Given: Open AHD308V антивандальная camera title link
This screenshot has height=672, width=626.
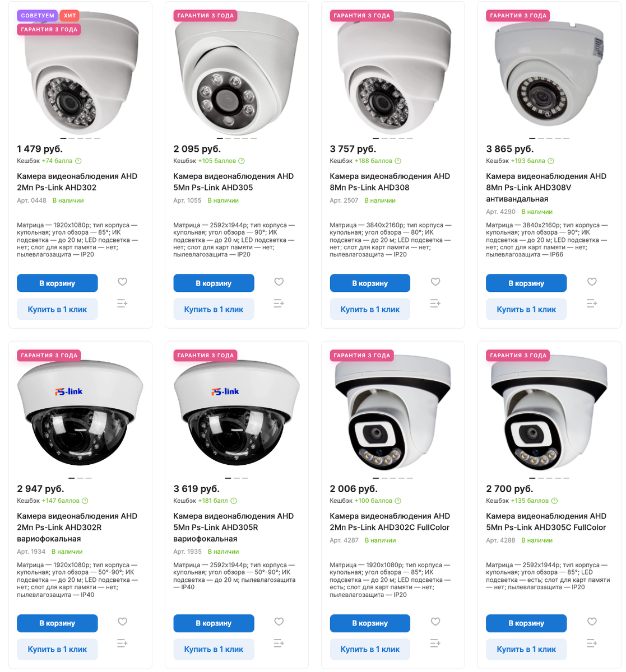Looking at the screenshot, I should (546, 188).
